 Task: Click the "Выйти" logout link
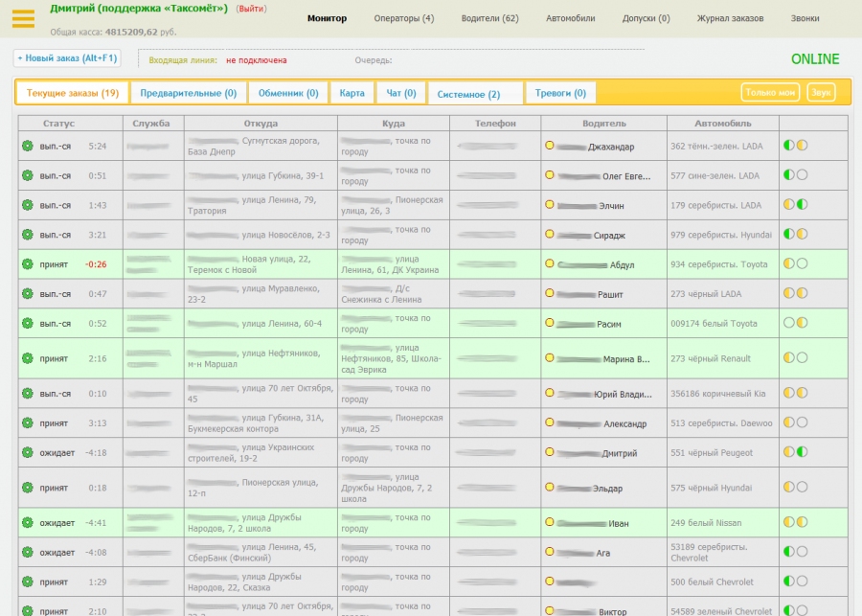251,9
